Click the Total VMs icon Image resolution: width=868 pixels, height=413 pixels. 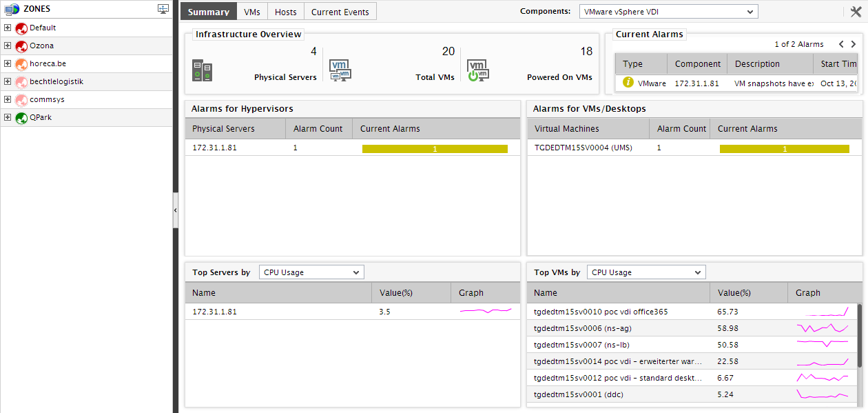pyautogui.click(x=340, y=70)
